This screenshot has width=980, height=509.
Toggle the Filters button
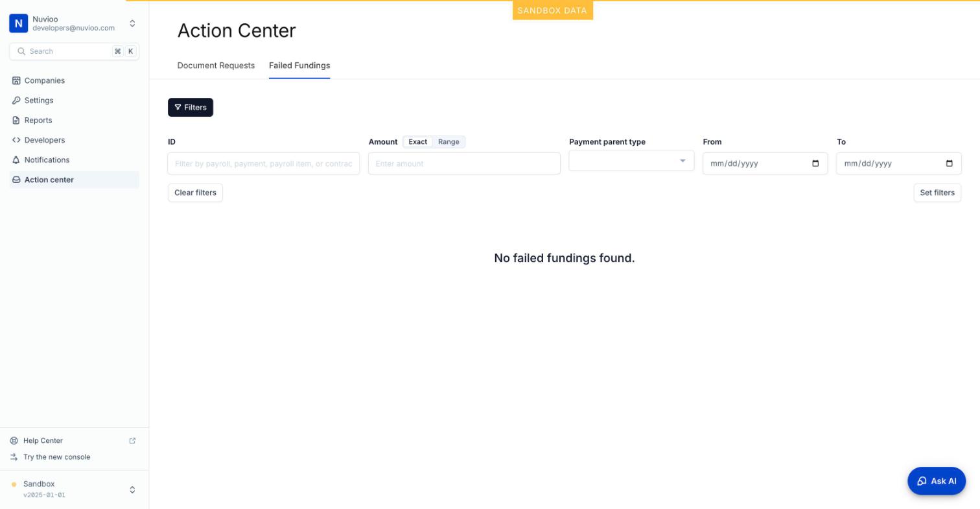[191, 108]
